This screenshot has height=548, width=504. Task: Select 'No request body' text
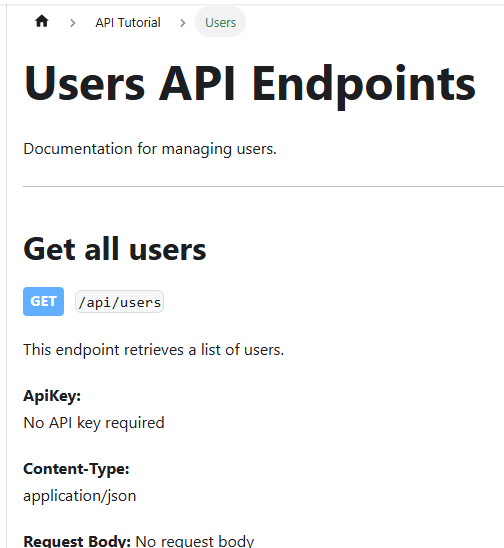point(195,541)
